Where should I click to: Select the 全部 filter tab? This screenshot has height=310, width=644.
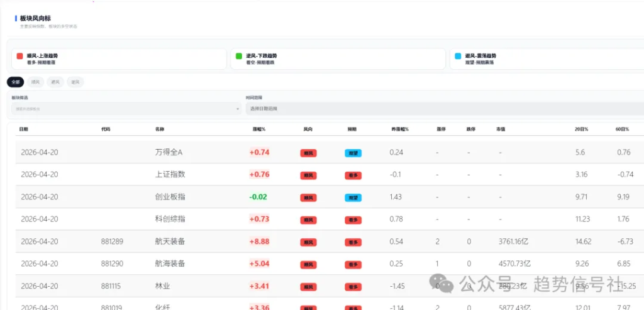(x=15, y=82)
